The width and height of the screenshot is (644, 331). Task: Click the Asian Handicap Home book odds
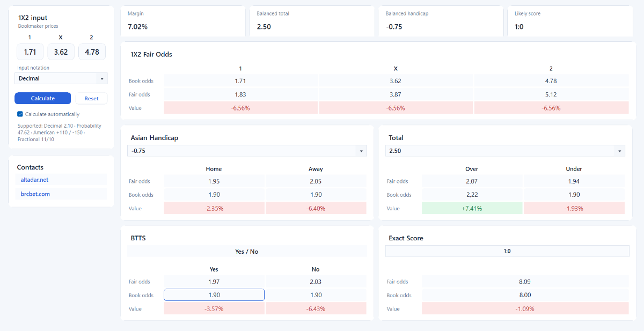coord(214,195)
